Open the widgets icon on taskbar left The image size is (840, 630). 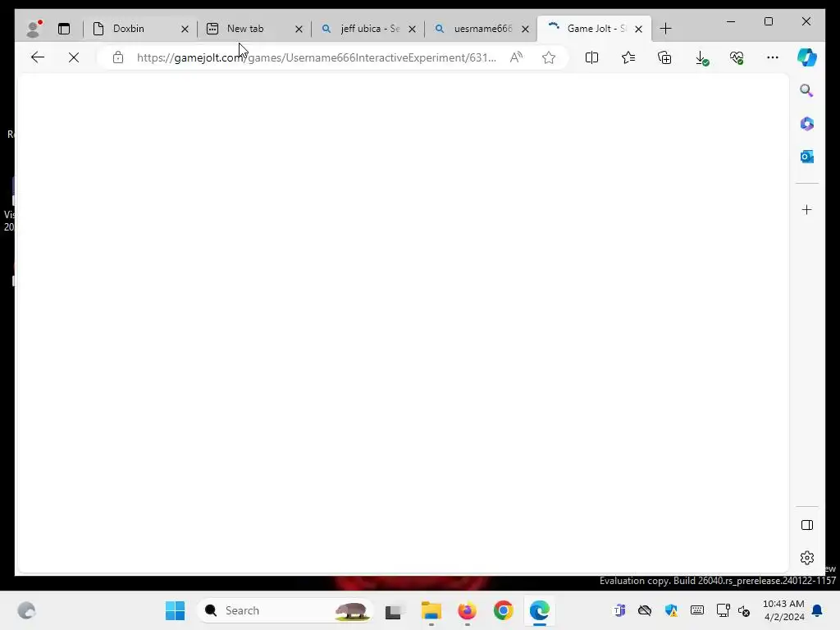coord(26,610)
